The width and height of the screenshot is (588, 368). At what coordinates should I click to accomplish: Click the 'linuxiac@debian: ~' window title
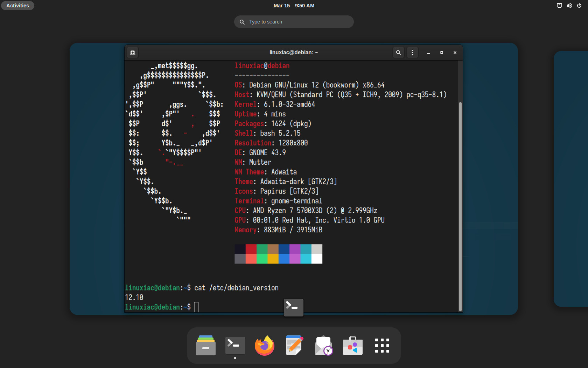pyautogui.click(x=294, y=53)
